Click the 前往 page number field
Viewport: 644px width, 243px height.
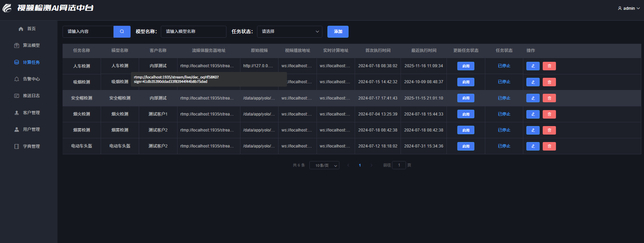(399, 165)
